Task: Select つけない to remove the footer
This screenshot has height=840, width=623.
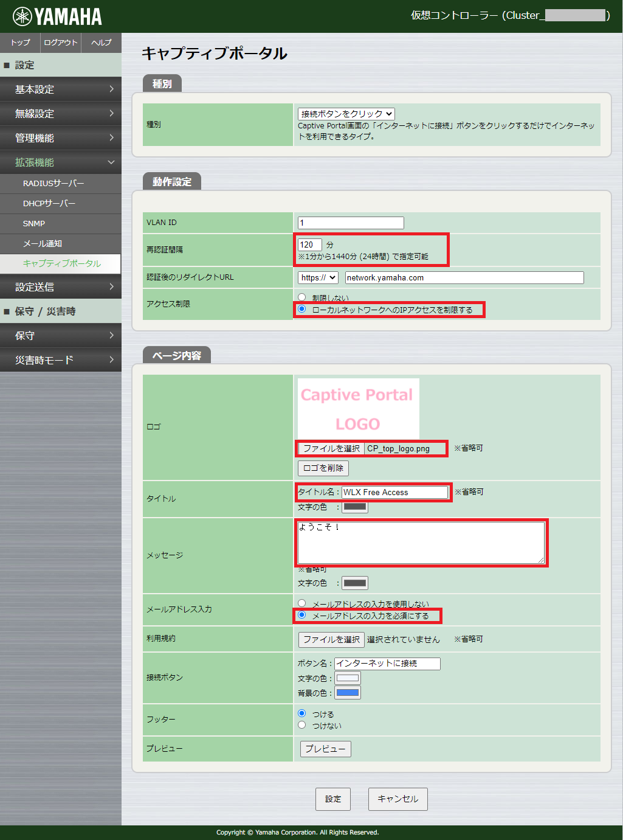Action: pyautogui.click(x=302, y=725)
